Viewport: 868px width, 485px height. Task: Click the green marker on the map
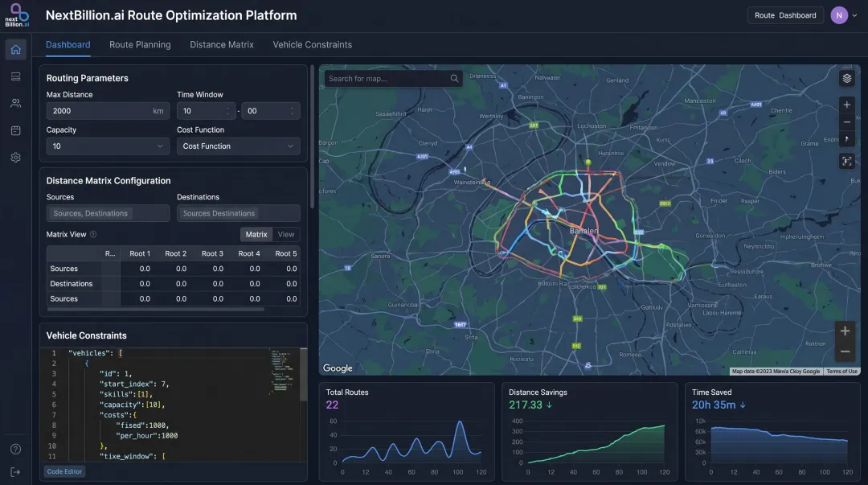[x=588, y=162]
